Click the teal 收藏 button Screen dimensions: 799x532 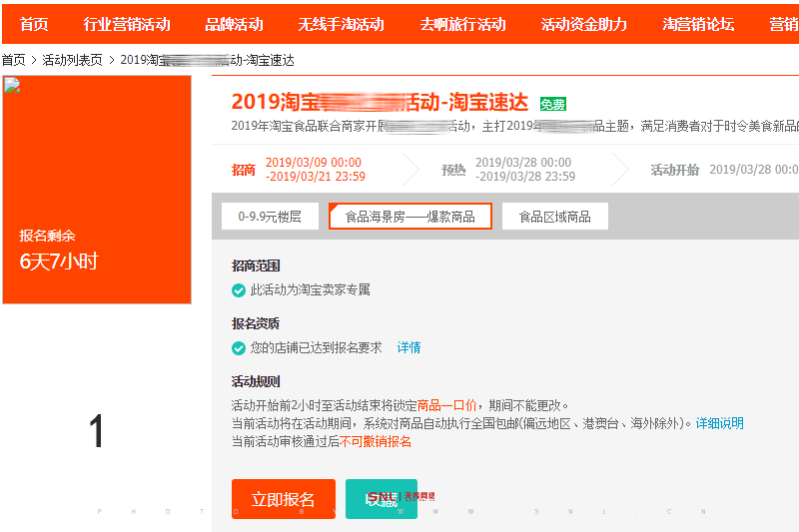(x=382, y=499)
